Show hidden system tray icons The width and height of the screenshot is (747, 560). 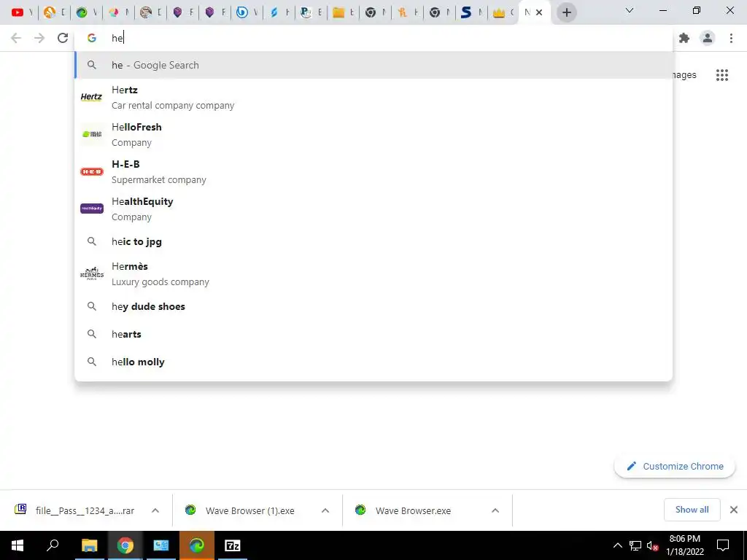617,545
